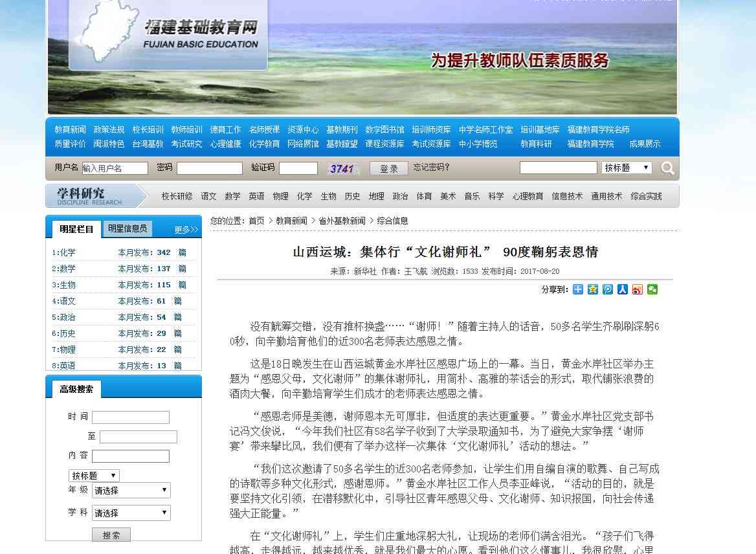
Task: Click the 搜索 button in advanced search
Action: coord(111,535)
